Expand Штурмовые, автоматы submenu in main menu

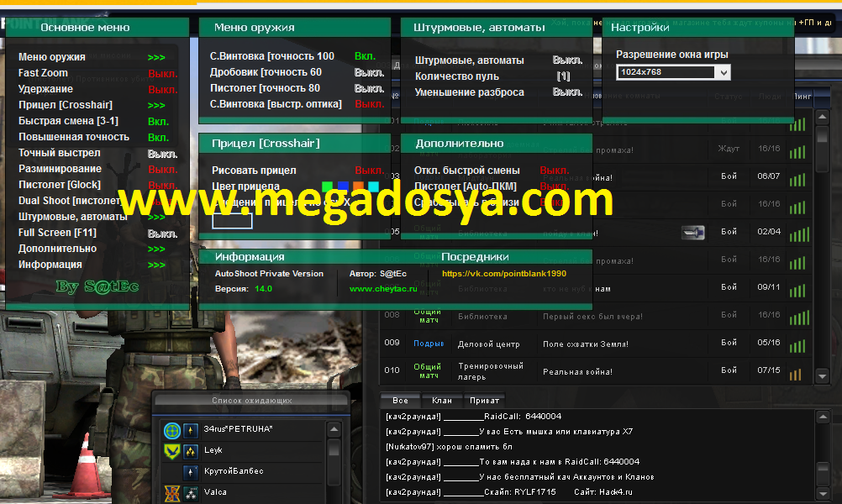(x=156, y=217)
